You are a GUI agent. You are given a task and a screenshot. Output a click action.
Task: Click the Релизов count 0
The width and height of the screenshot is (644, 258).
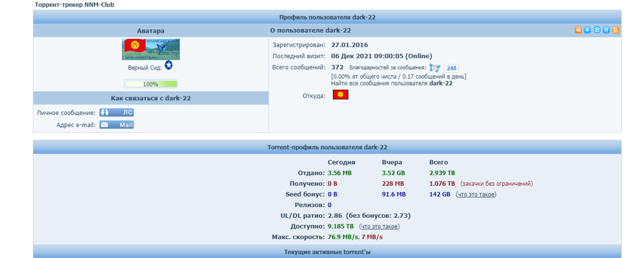[x=330, y=205]
